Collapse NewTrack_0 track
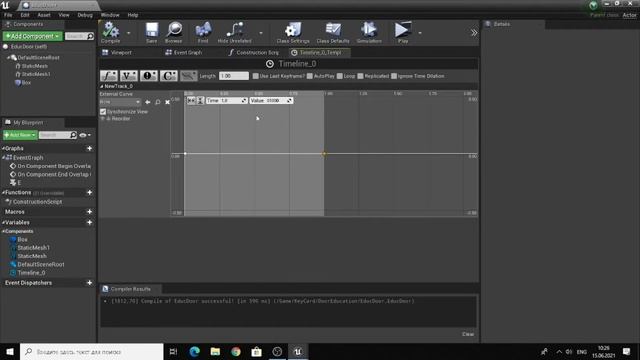The image size is (640, 360). pos(102,87)
